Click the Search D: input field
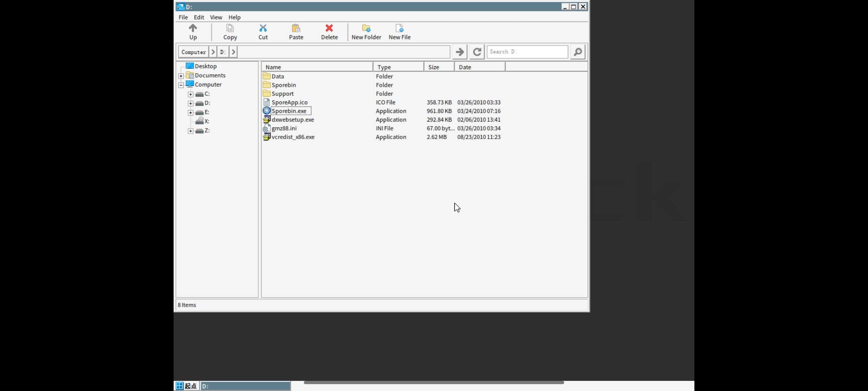The height and width of the screenshot is (391, 868). tap(527, 52)
